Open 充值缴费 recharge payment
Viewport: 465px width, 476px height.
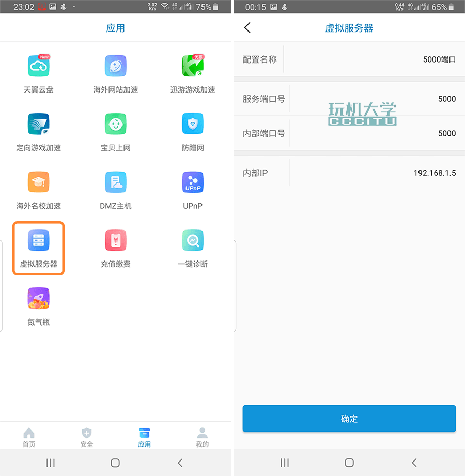tap(116, 241)
